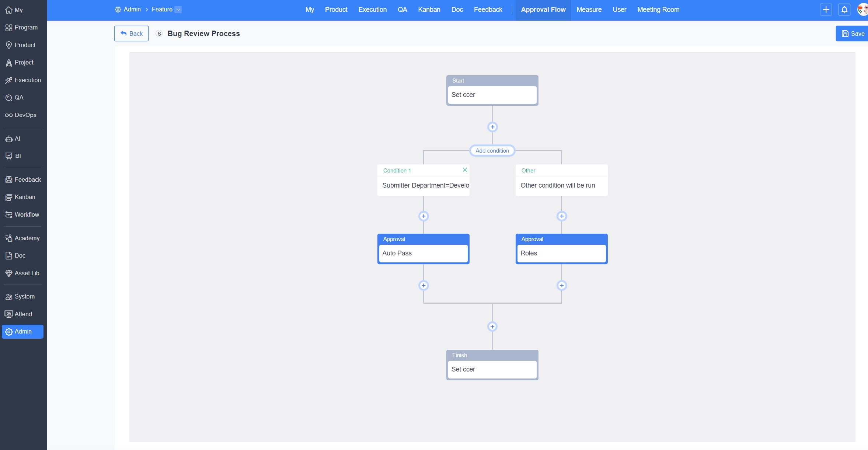Click the notification bell icon
868x450 pixels.
tap(844, 10)
